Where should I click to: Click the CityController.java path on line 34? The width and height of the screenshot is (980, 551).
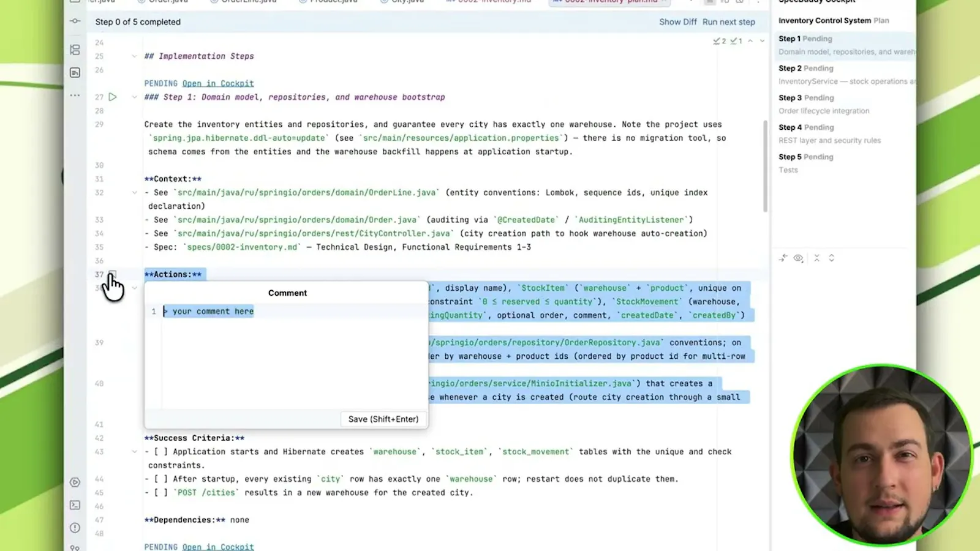[x=314, y=233]
